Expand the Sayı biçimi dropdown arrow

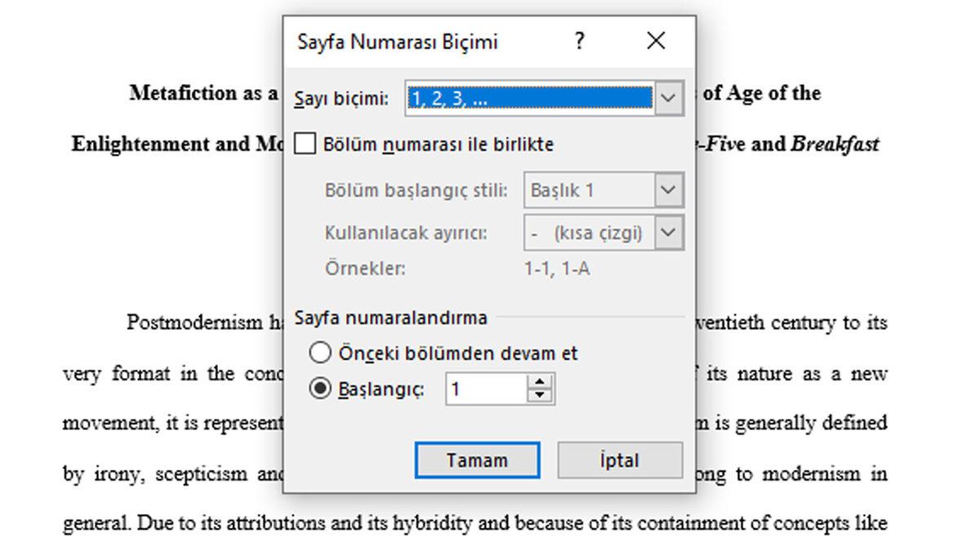[x=668, y=99]
